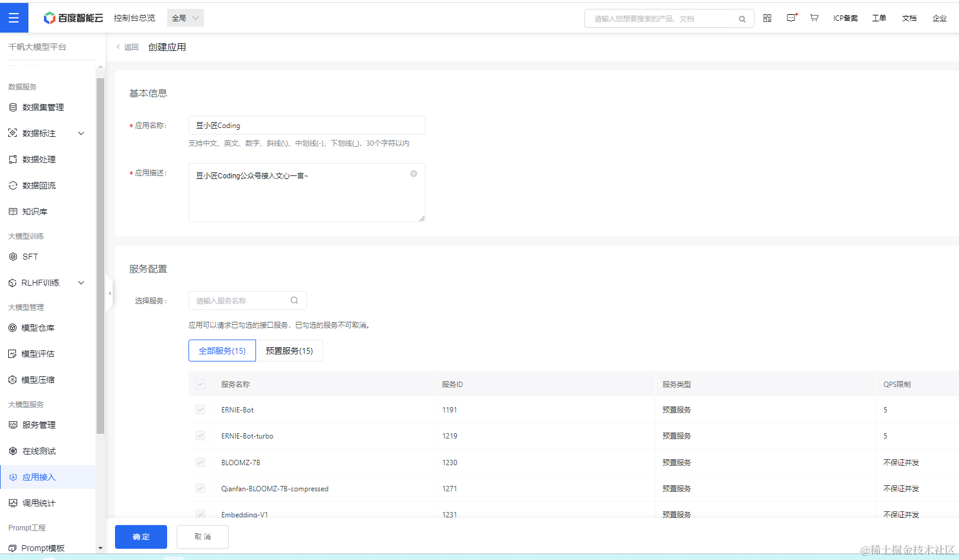This screenshot has height=560, width=959.
Task: Confirm with the 确定 button
Action: tap(141, 537)
